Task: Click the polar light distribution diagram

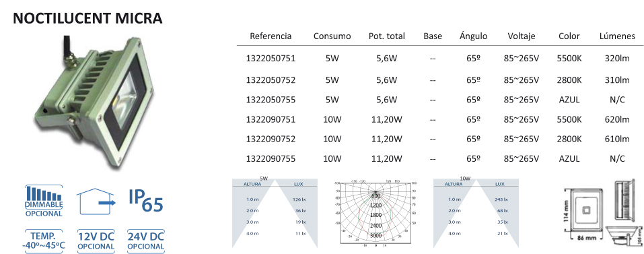Action: 375,214
